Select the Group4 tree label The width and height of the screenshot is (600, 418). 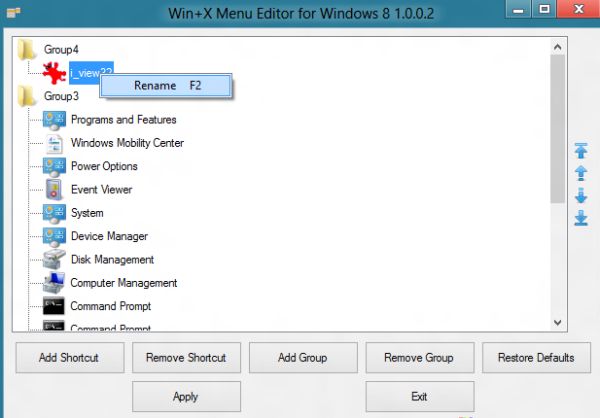[61, 49]
